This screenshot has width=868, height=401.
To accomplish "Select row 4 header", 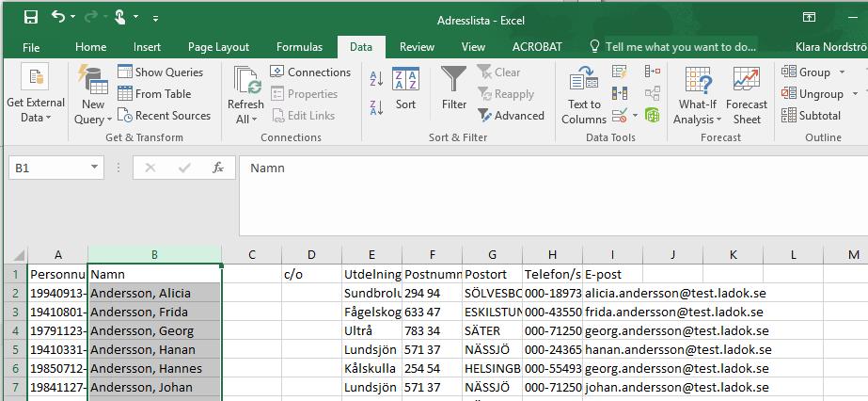I will tap(15, 330).
